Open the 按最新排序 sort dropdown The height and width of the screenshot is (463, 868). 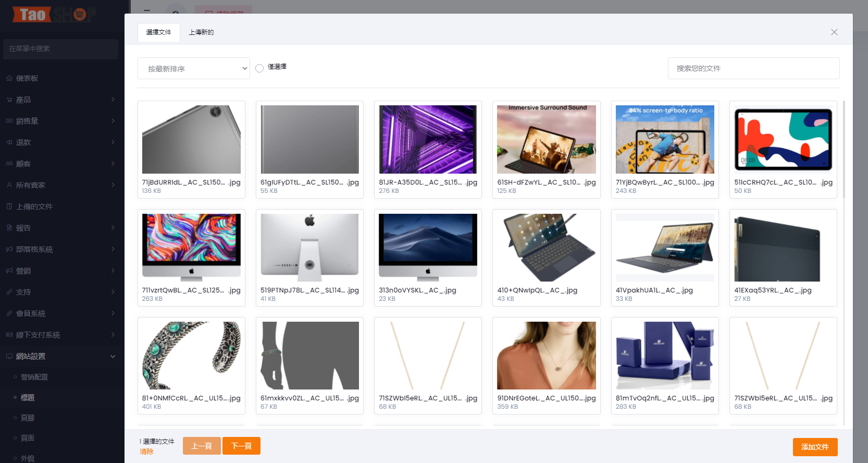[x=194, y=68]
